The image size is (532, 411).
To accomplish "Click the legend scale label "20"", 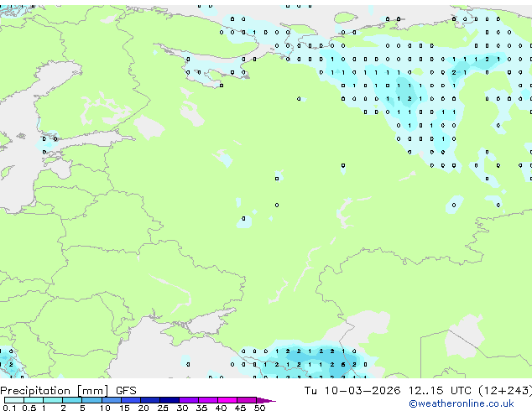I will click(x=143, y=408).
